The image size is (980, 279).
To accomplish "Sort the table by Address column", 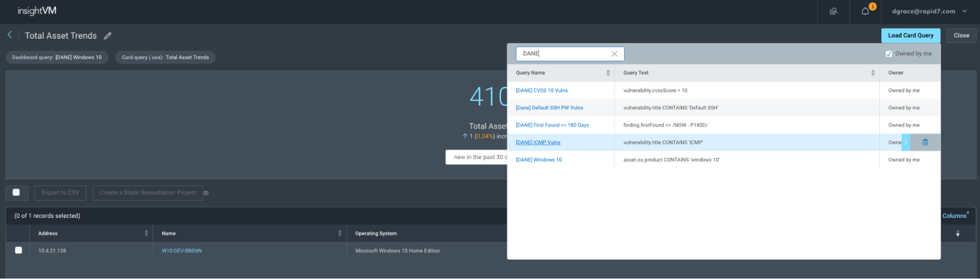I will pos(146,233).
